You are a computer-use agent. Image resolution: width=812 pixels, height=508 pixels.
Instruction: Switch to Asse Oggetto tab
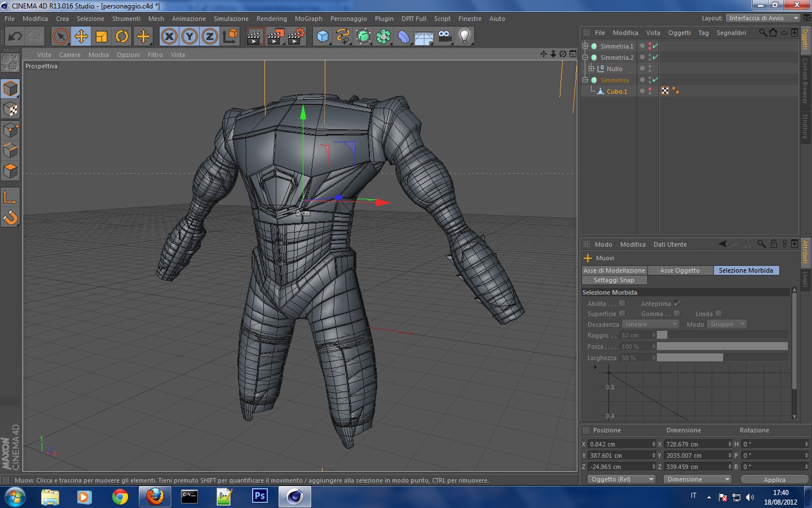point(679,270)
